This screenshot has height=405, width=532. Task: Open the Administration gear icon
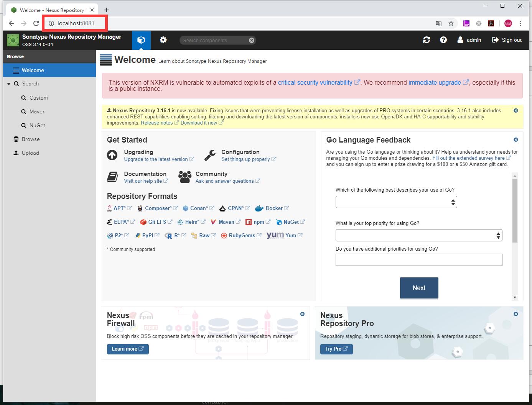click(163, 40)
